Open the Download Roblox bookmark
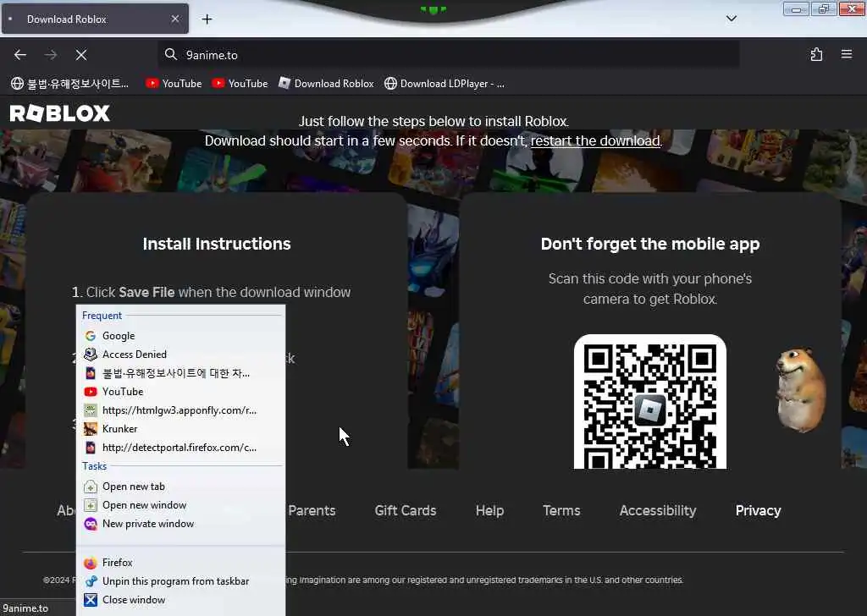 tap(326, 84)
